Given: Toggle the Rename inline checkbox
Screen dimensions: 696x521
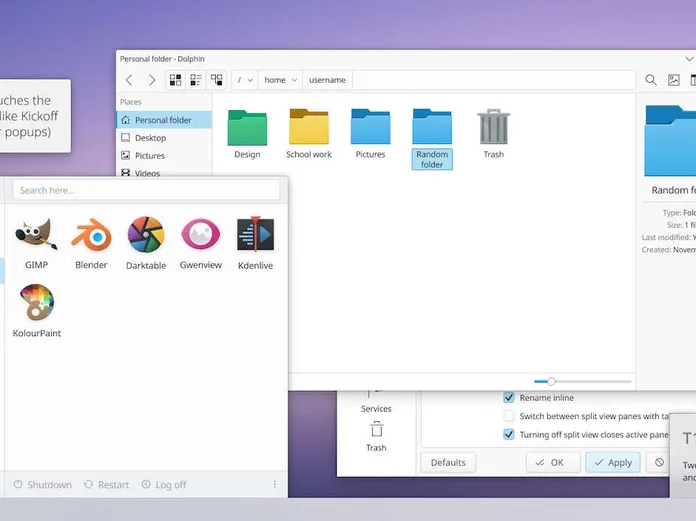Looking at the screenshot, I should (509, 398).
